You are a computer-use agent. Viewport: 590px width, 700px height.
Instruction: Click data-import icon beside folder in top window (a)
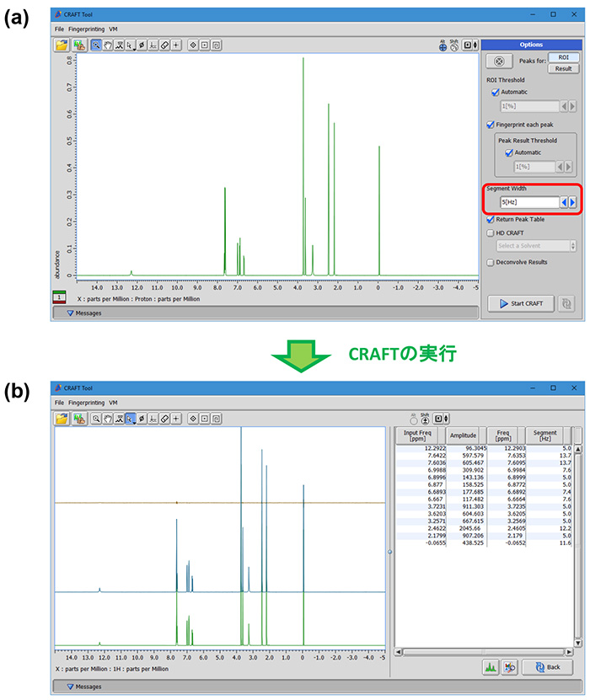(79, 45)
